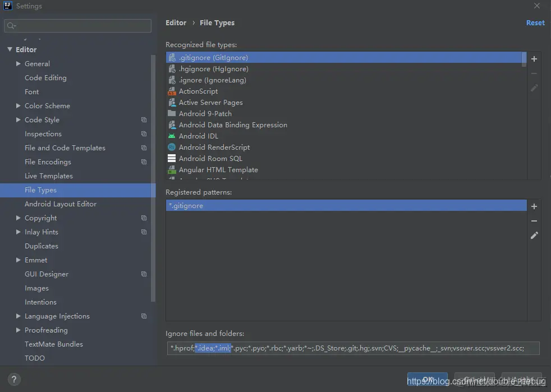Collapse the Editor settings section
The height and width of the screenshot is (392, 551).
(10, 49)
